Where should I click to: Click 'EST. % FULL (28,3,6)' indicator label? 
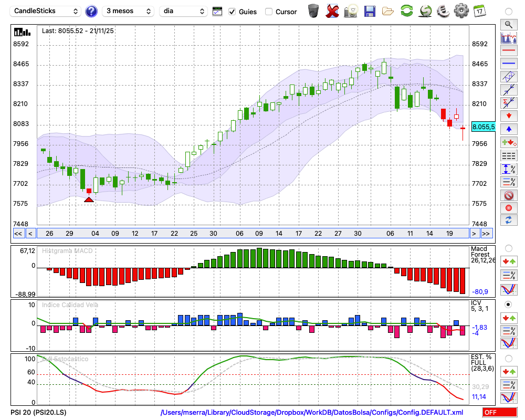point(482,363)
